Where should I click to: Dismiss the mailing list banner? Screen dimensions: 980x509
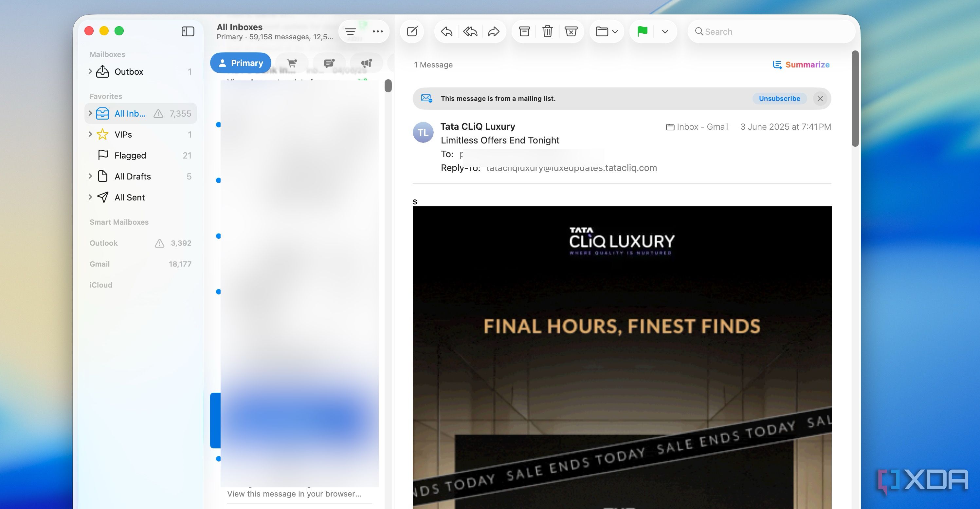[x=820, y=99]
